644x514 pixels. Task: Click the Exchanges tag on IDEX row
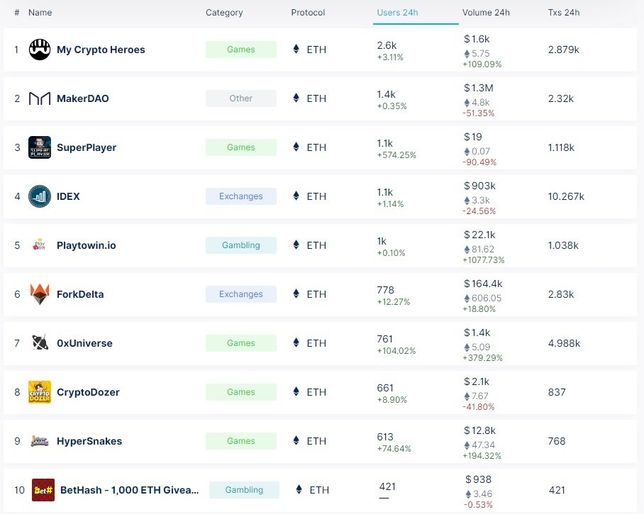click(x=241, y=196)
